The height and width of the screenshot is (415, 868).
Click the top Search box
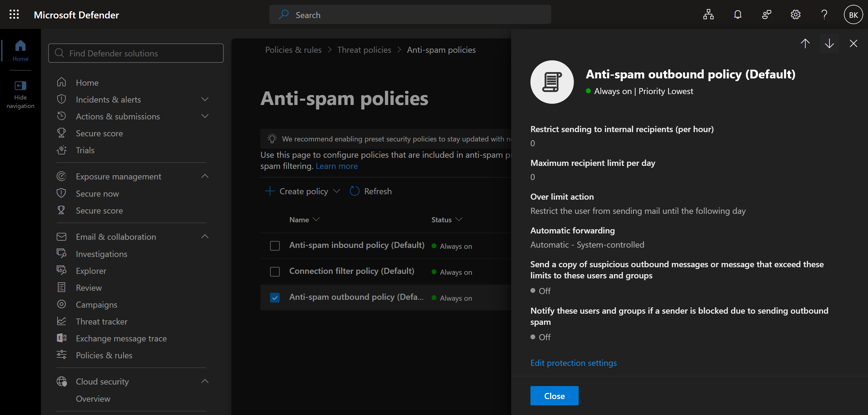(410, 14)
